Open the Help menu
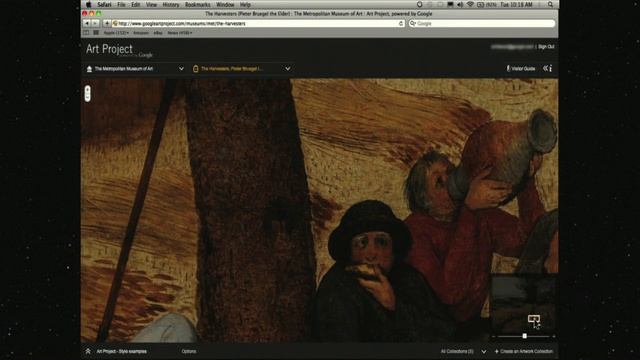The image size is (640, 360). click(245, 4)
